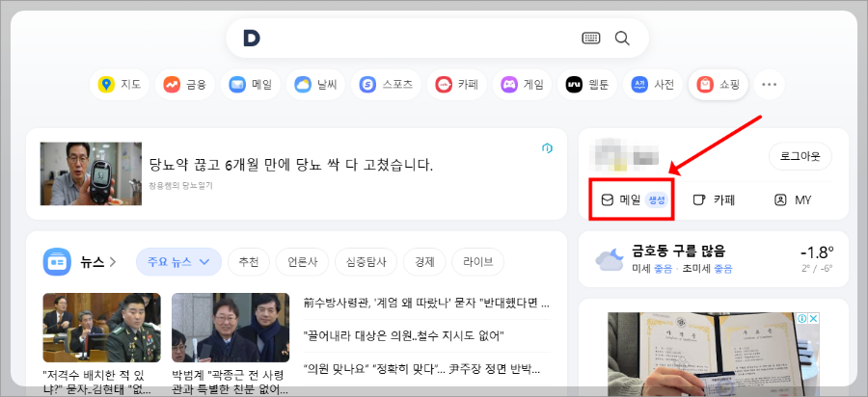Open ad headline 당뇨약 끊고 6개월
The height and width of the screenshot is (397, 868).
tap(290, 165)
